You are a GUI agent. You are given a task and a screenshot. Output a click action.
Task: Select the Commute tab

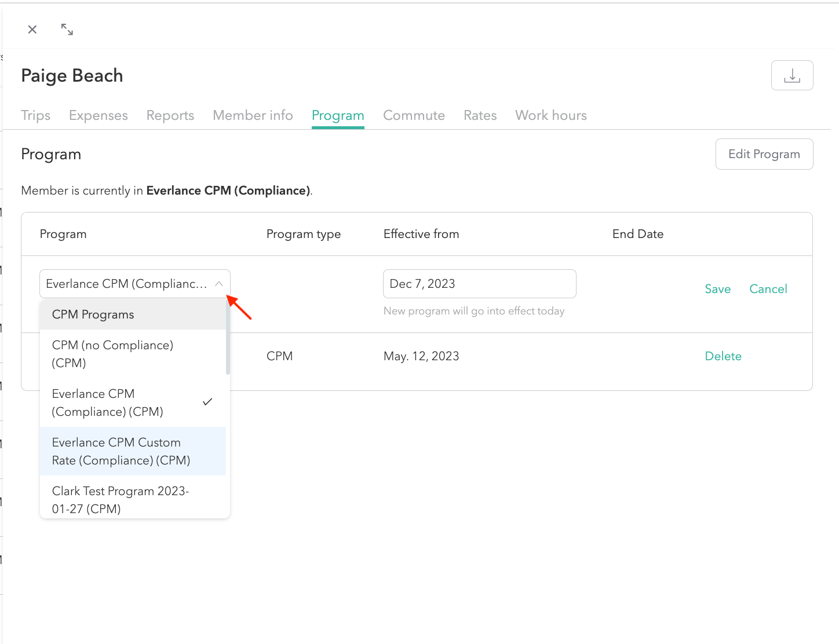[414, 115]
